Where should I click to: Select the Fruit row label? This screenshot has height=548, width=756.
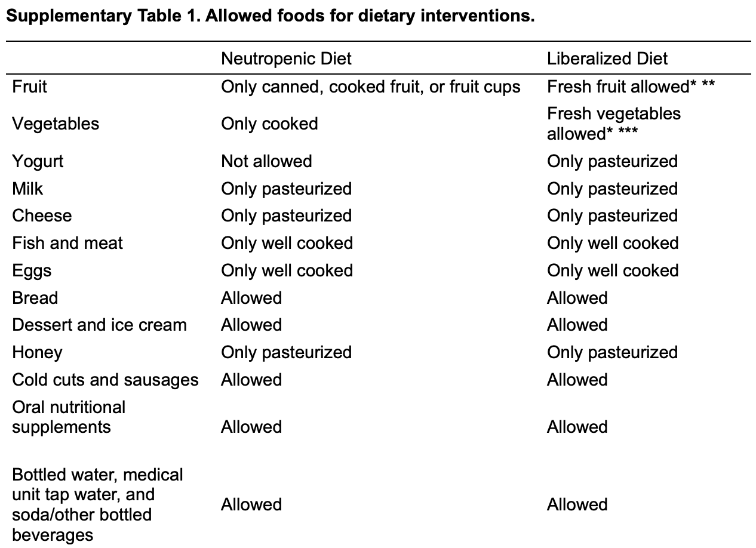(x=29, y=87)
